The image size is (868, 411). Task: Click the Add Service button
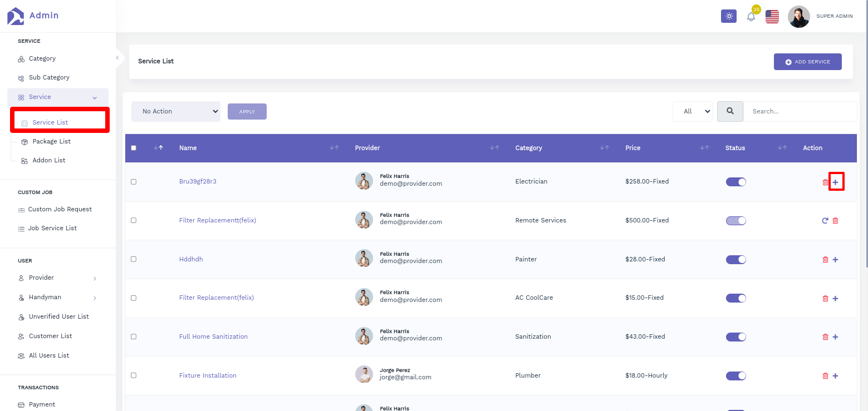pyautogui.click(x=807, y=62)
